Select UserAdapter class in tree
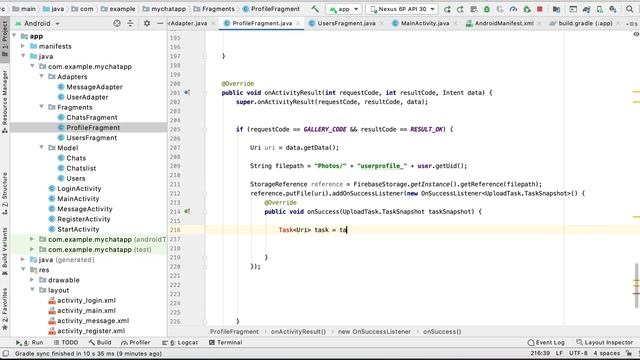The width and height of the screenshot is (640, 360). pos(87,97)
